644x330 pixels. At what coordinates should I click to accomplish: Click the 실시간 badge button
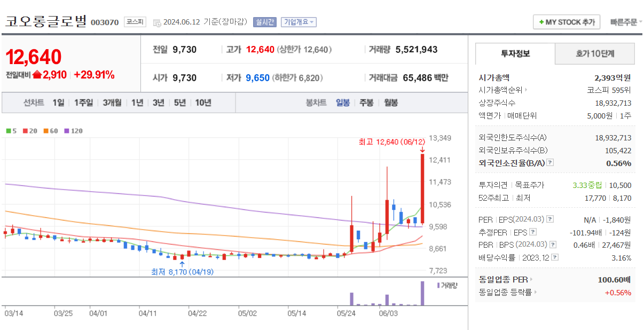tap(264, 22)
